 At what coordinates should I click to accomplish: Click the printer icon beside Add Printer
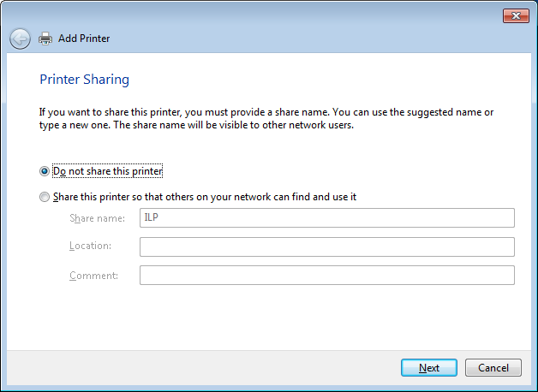point(45,39)
